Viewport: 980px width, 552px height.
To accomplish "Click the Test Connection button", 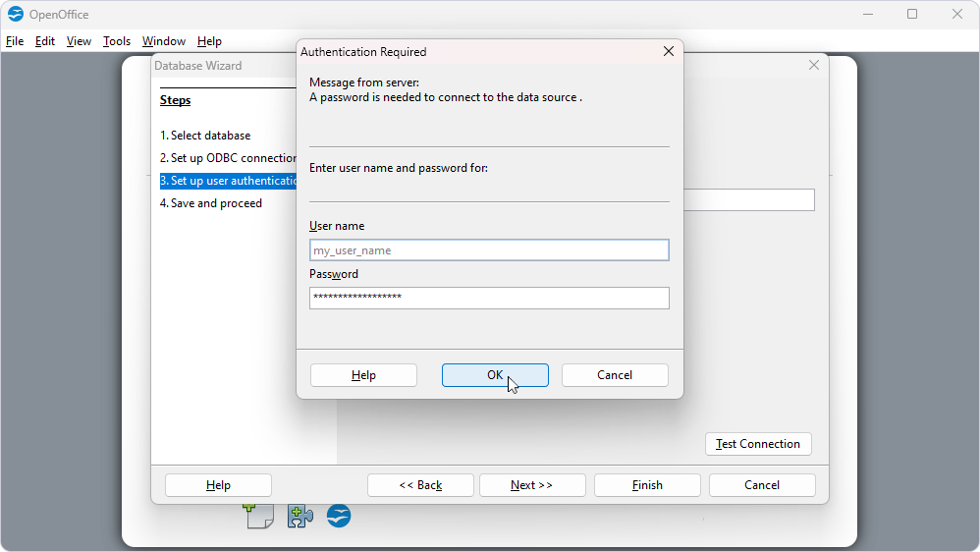I will [x=758, y=444].
